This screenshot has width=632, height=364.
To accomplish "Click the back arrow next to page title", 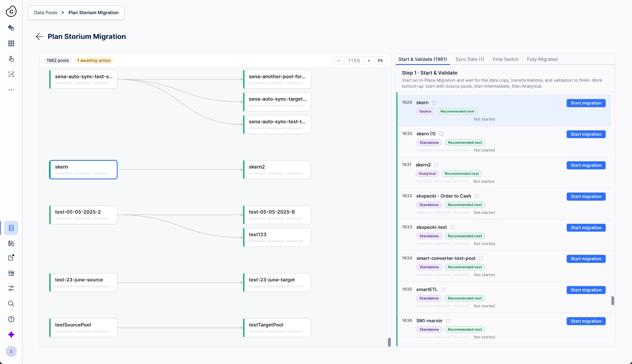I will 39,36.
